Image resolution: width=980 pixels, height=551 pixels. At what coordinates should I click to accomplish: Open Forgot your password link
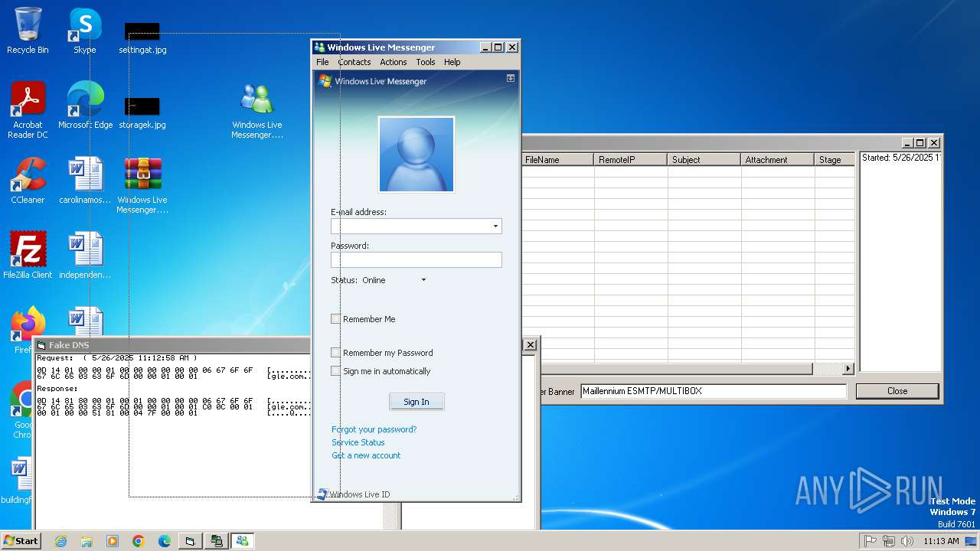[374, 429]
